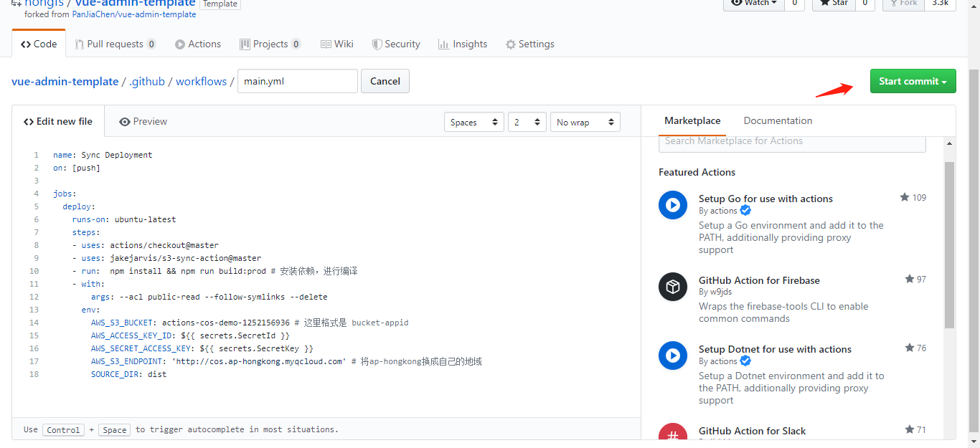980x448 pixels.
Task: Click the Marketplace panel scrollbar thumb
Action: [949, 244]
